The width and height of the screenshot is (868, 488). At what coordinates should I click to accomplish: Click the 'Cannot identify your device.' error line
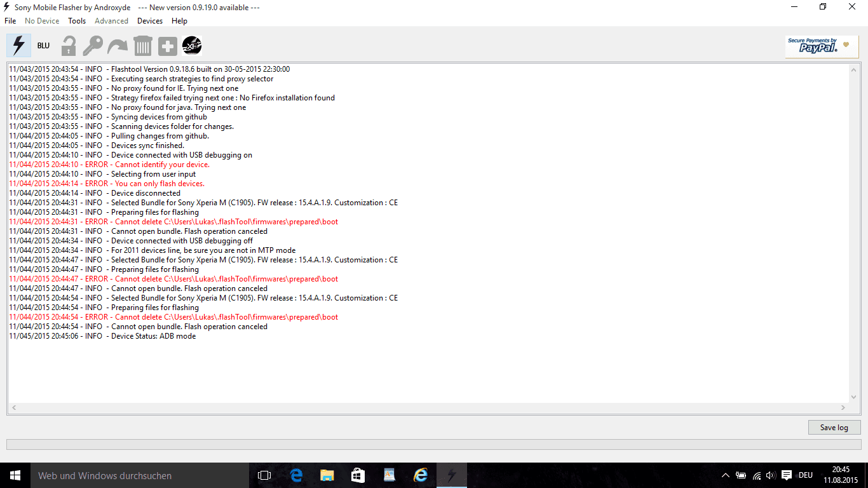coord(109,165)
